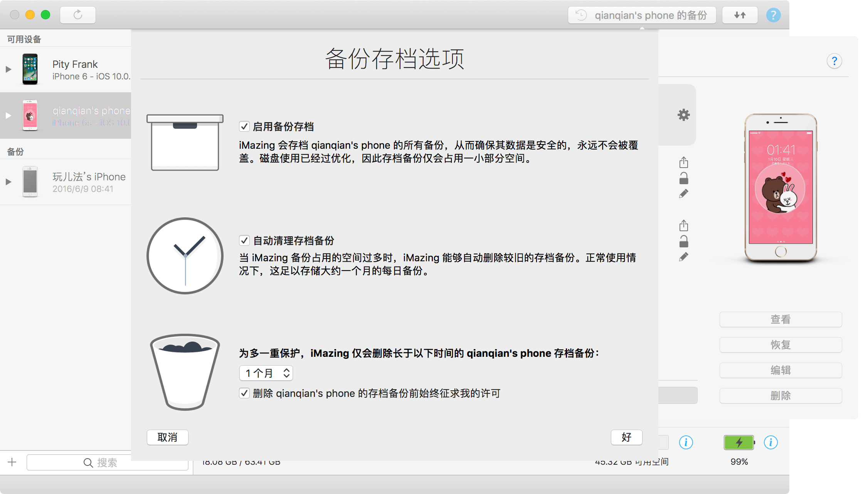Click the 取消 button
The width and height of the screenshot is (868, 494).
(168, 437)
